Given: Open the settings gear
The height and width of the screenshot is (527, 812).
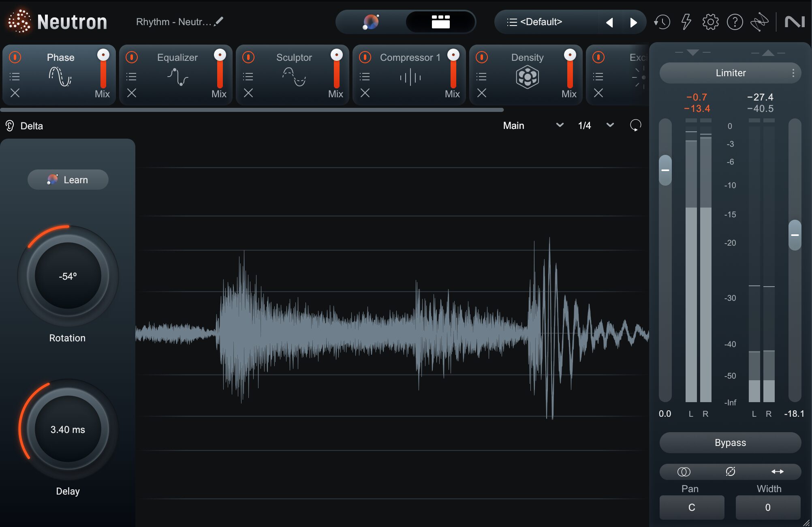Looking at the screenshot, I should tap(710, 22).
